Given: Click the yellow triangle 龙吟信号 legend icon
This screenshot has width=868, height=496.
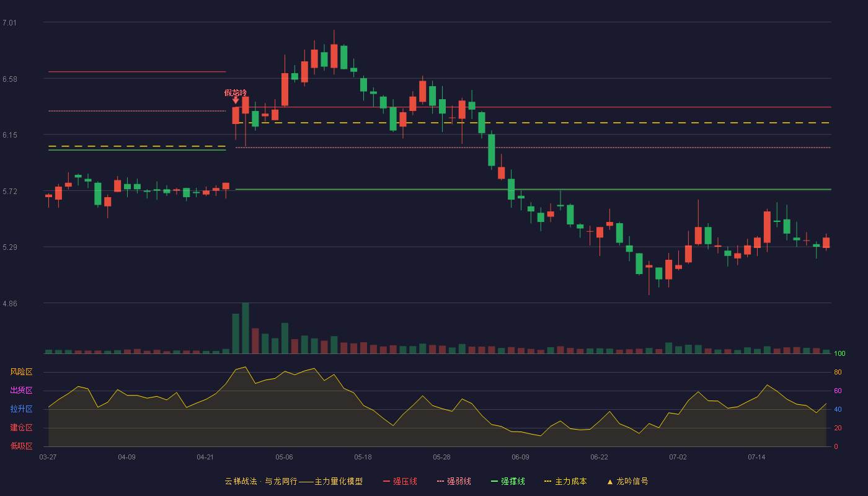Looking at the screenshot, I should pos(610,482).
